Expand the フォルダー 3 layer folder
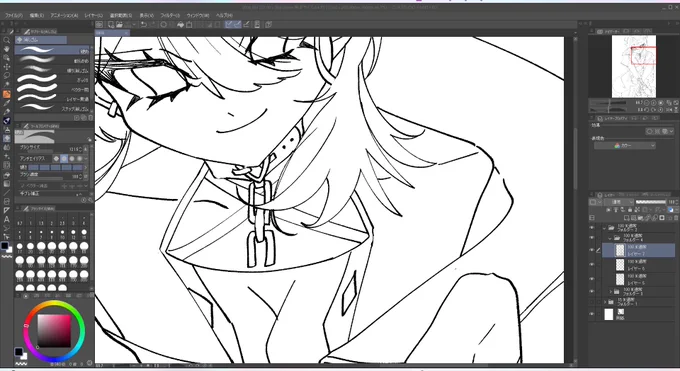Viewport: 680px width, 371px height. click(x=611, y=292)
